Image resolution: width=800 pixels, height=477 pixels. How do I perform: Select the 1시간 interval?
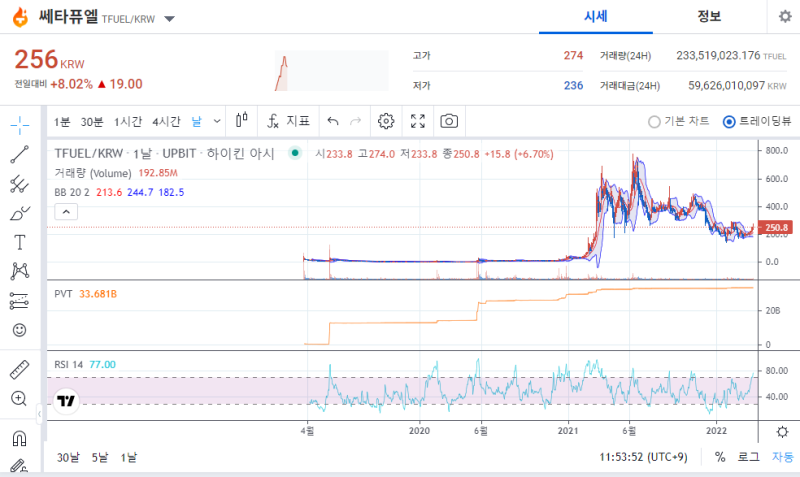tap(128, 122)
